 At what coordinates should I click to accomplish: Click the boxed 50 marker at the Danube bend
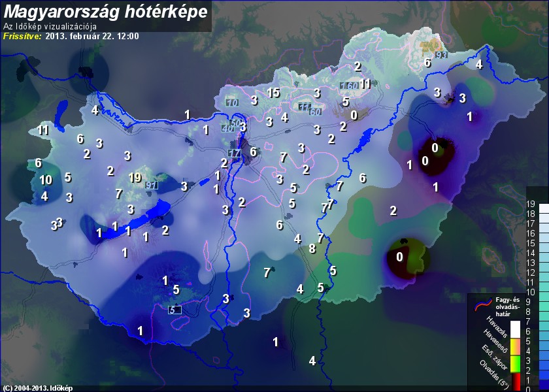pyautogui.click(x=236, y=123)
